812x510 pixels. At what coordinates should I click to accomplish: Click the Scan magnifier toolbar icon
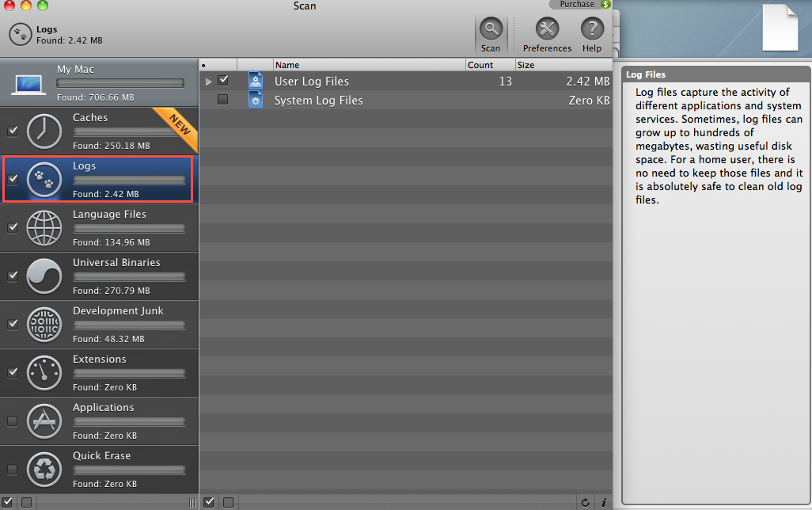[x=491, y=29]
